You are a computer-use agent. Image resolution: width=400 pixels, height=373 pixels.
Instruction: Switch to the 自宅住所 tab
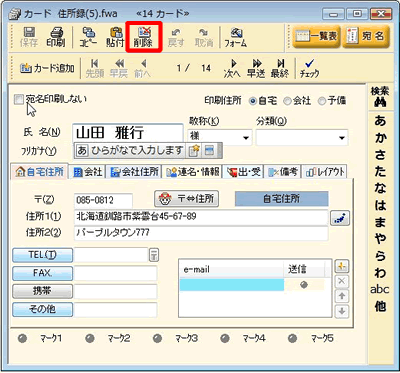click(40, 172)
